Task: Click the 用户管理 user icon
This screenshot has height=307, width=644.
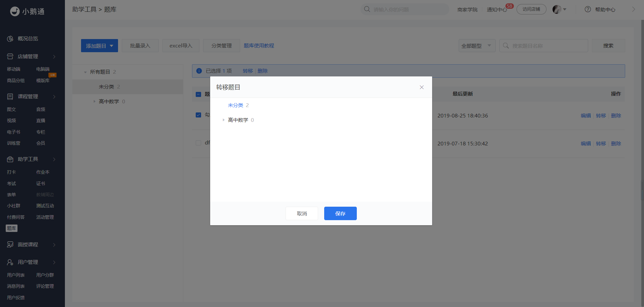Action: [10, 262]
